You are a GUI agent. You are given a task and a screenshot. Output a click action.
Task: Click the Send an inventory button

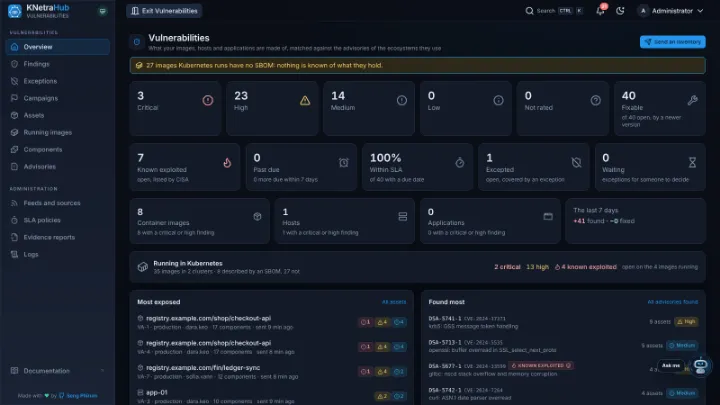click(x=672, y=42)
